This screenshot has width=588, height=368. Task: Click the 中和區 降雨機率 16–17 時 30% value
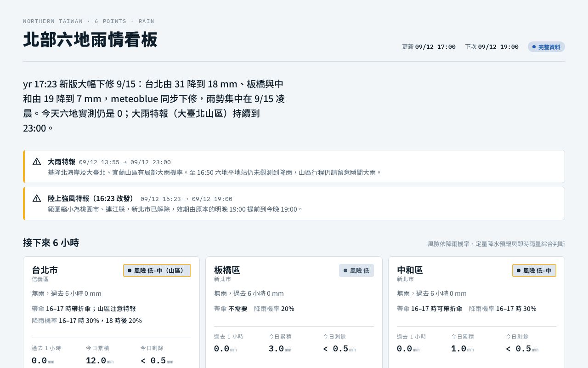coord(516,309)
